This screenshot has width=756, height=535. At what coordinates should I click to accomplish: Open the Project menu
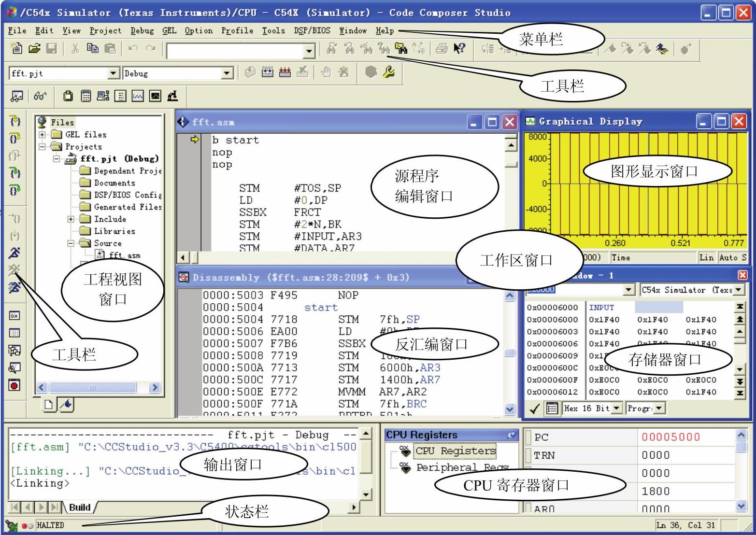pos(106,30)
